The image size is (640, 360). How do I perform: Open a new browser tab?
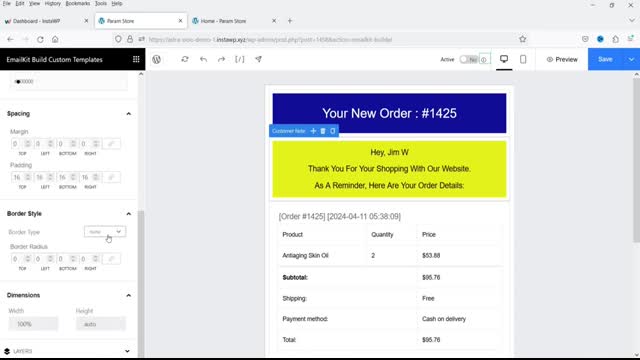tap(290, 21)
